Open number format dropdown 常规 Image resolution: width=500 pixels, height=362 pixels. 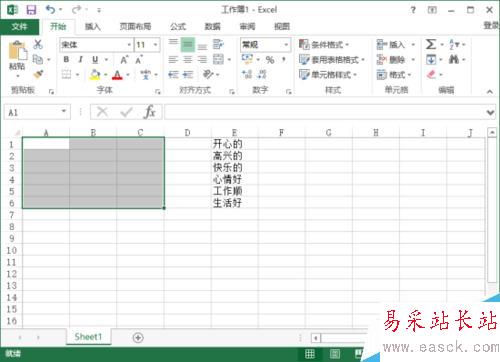pyautogui.click(x=286, y=45)
